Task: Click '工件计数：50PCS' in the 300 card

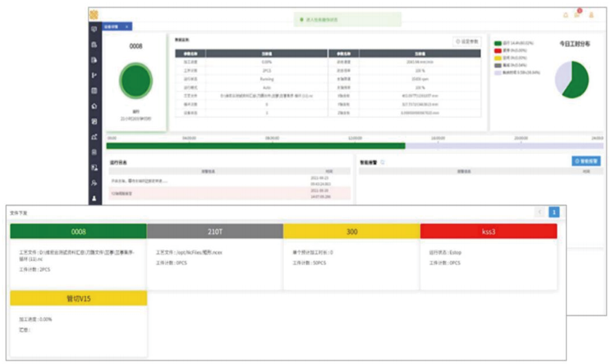Action: (310, 263)
